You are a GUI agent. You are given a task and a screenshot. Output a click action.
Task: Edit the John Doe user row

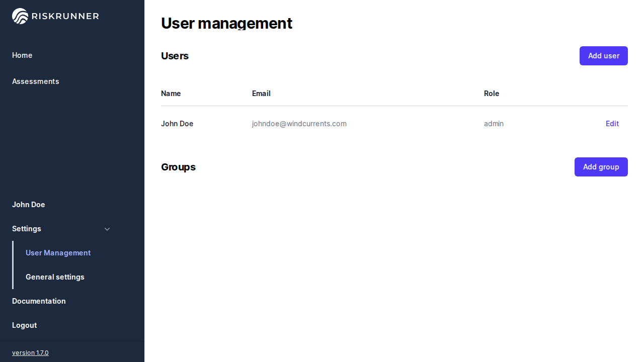pos(612,124)
